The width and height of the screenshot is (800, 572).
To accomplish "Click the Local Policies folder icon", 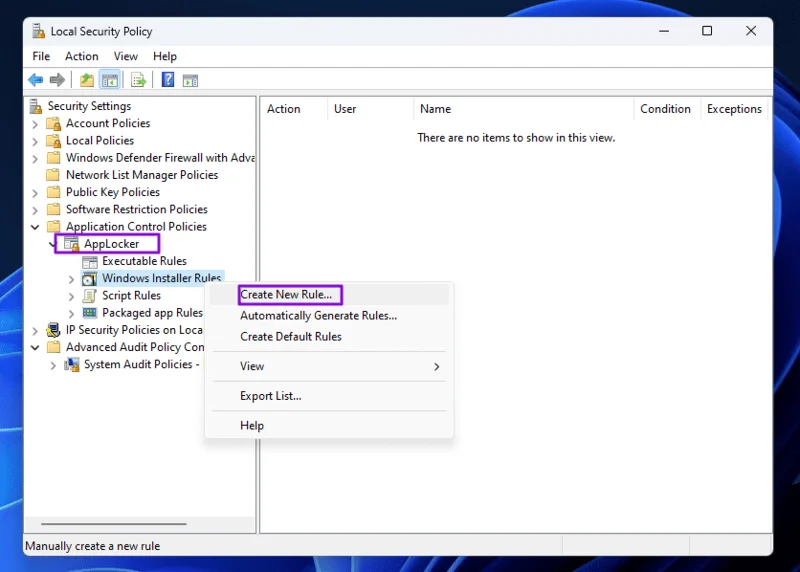I will click(x=54, y=141).
